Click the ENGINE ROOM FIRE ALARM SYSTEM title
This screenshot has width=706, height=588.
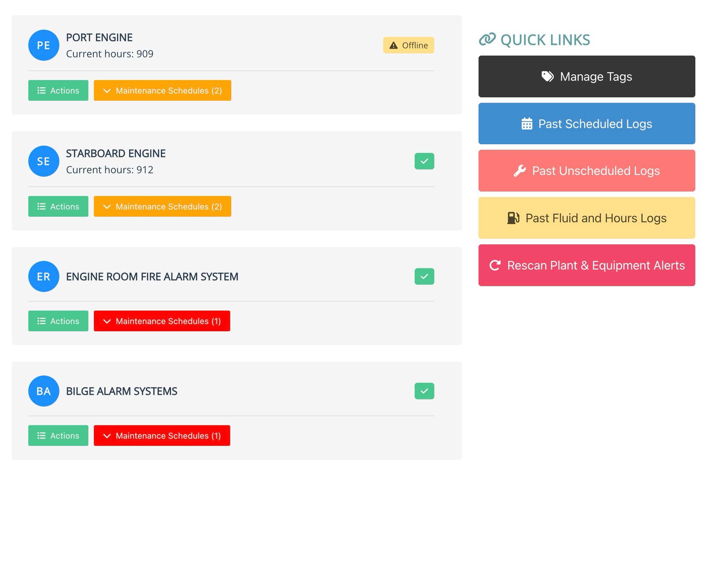pos(152,277)
